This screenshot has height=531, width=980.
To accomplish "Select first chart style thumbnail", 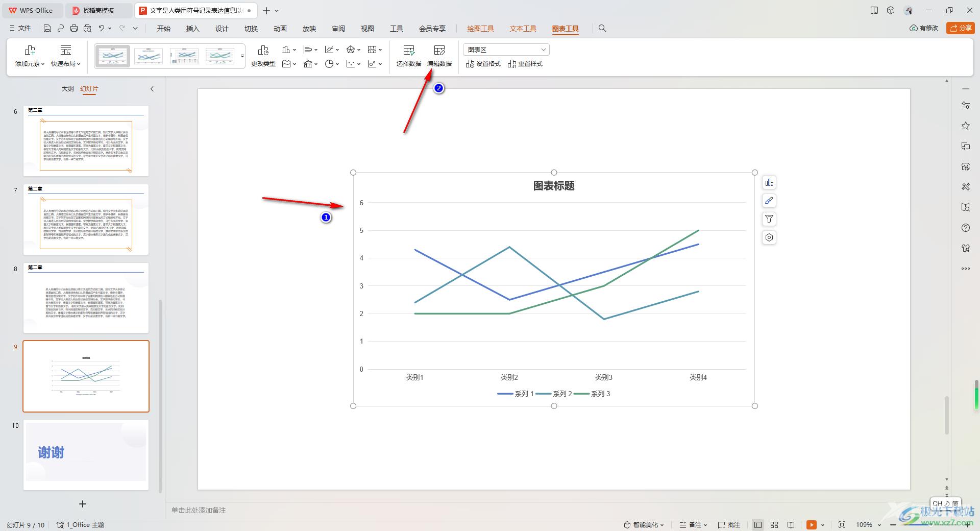I will (113, 56).
